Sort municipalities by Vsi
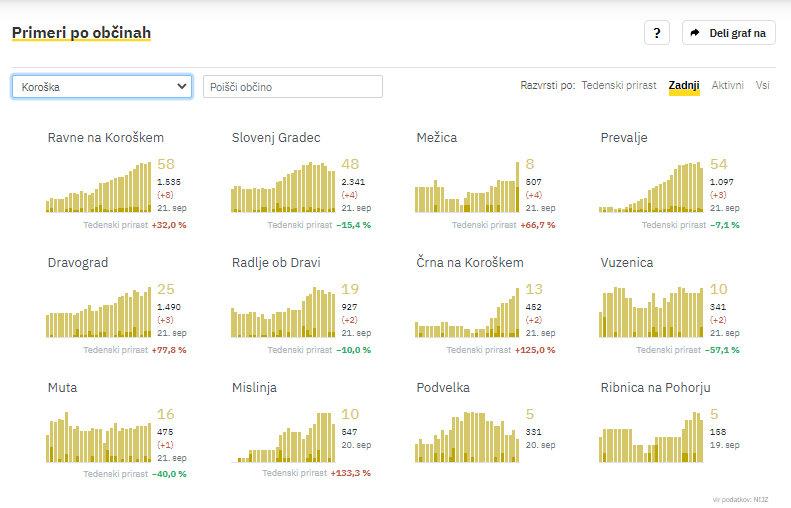The width and height of the screenshot is (791, 508). (x=763, y=86)
